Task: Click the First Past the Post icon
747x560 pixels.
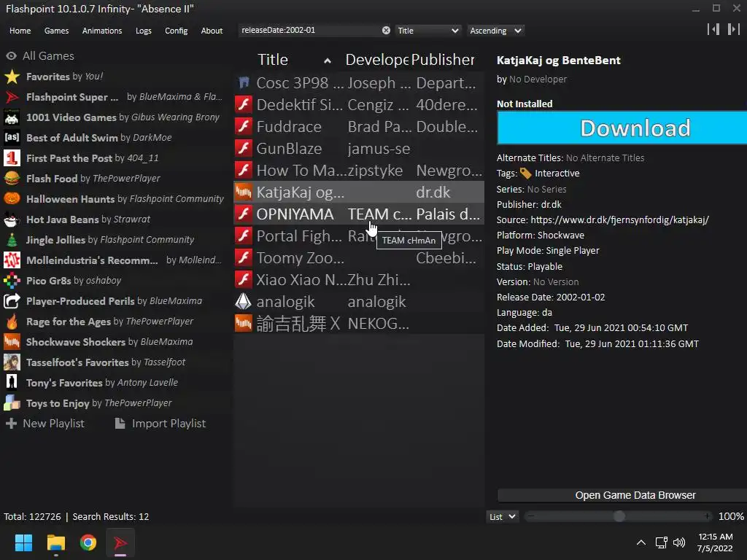Action: pyautogui.click(x=12, y=158)
